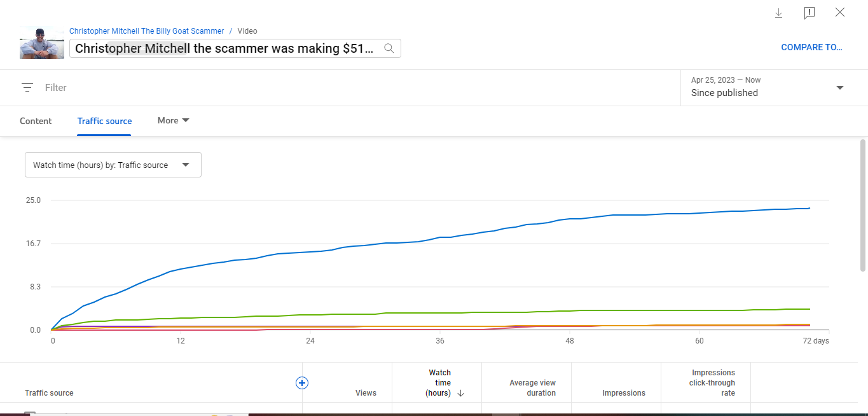
Task: Click the Average view duration column header
Action: pyautogui.click(x=532, y=388)
